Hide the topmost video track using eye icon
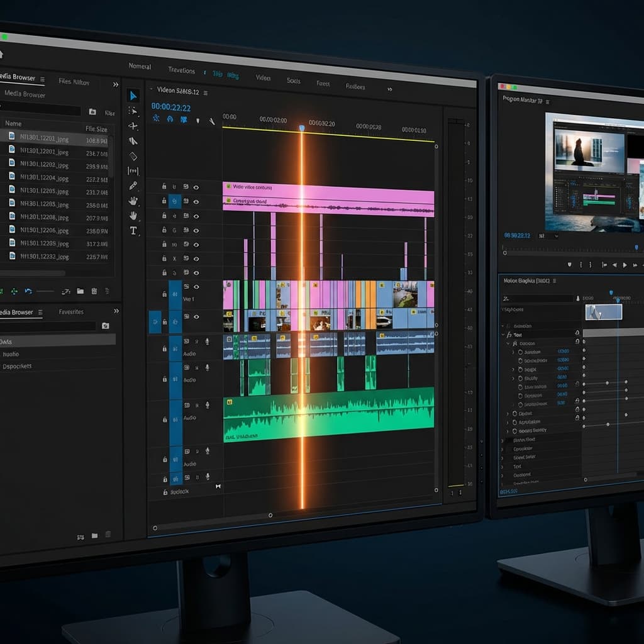This screenshot has height=644, width=644. [x=196, y=187]
